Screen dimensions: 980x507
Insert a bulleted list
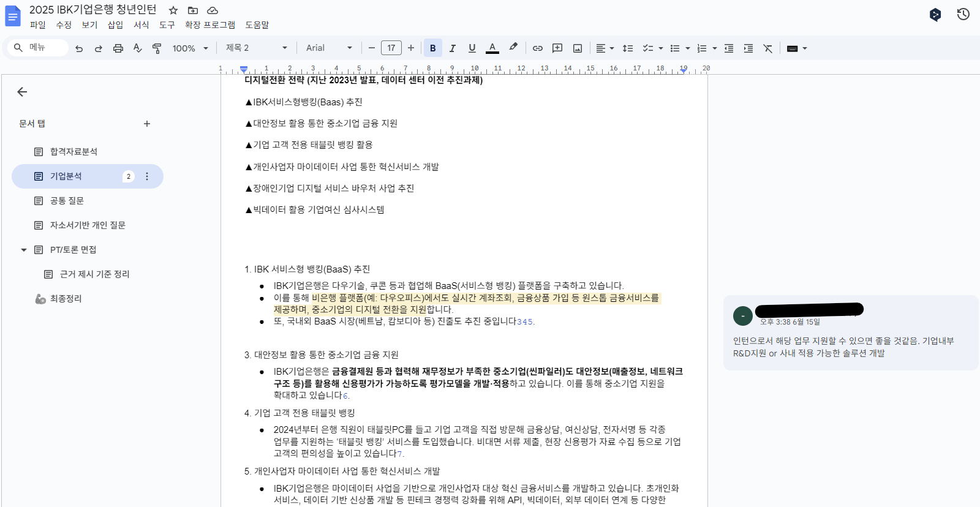coord(675,48)
